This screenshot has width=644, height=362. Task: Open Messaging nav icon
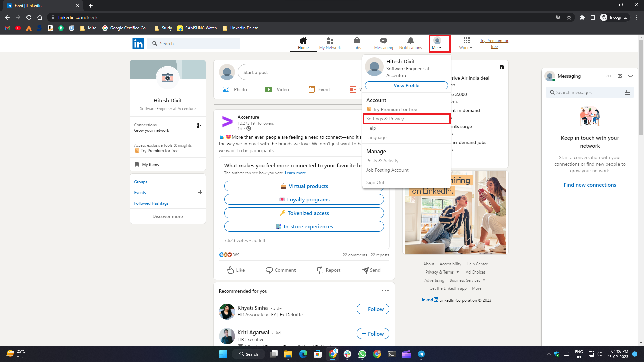tap(384, 43)
